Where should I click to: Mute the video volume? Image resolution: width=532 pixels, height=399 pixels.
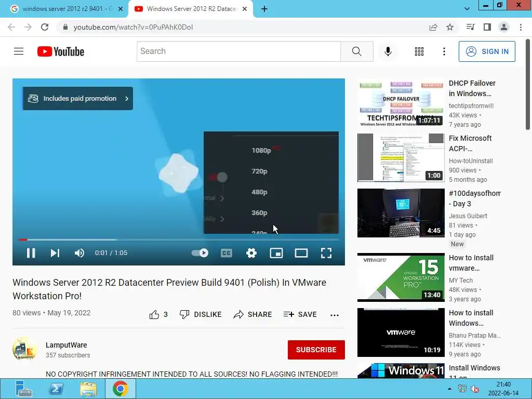click(79, 253)
